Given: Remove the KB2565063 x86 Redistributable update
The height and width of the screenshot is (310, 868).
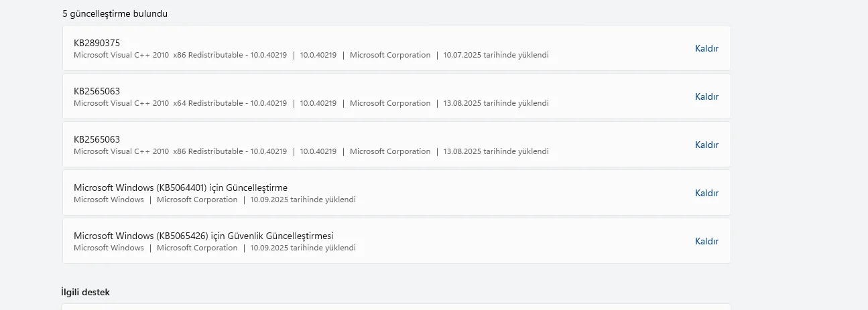Looking at the screenshot, I should click(x=706, y=145).
